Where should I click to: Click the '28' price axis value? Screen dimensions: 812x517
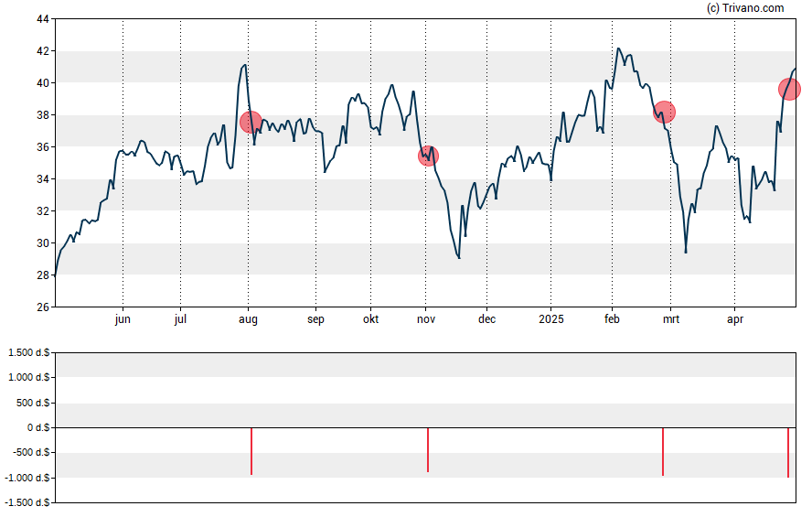(43, 275)
